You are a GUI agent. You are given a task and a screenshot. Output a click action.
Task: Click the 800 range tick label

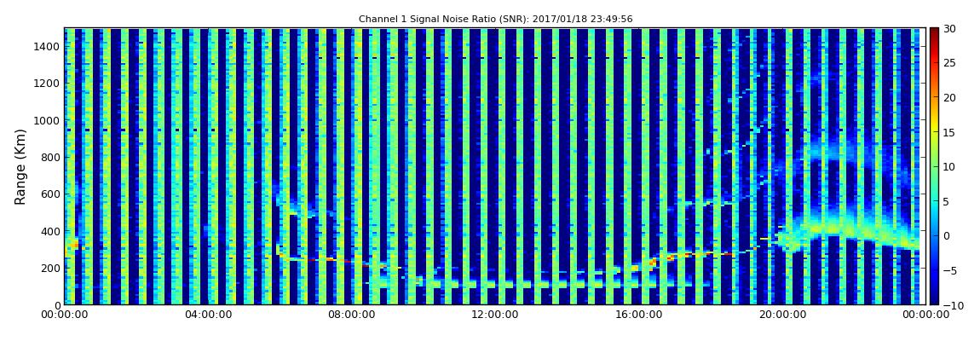50,157
